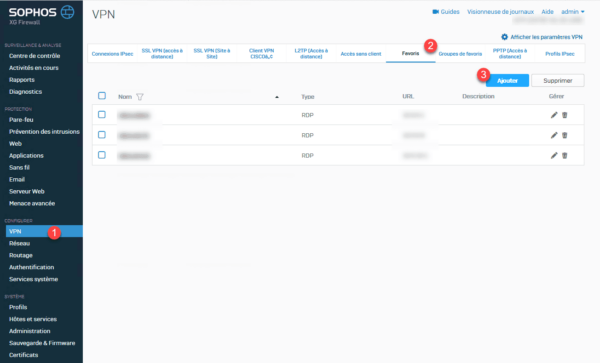Edit the first RDP bookmark with pencil icon

(x=554, y=115)
